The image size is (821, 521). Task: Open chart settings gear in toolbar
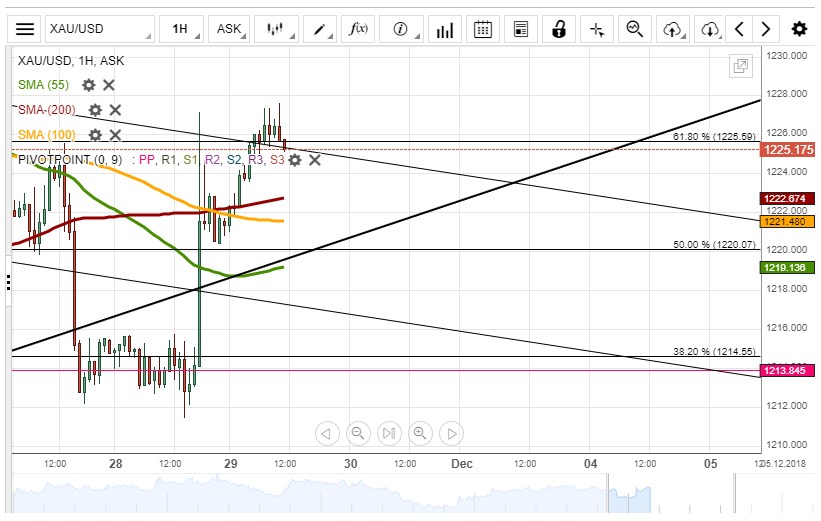tap(799, 29)
